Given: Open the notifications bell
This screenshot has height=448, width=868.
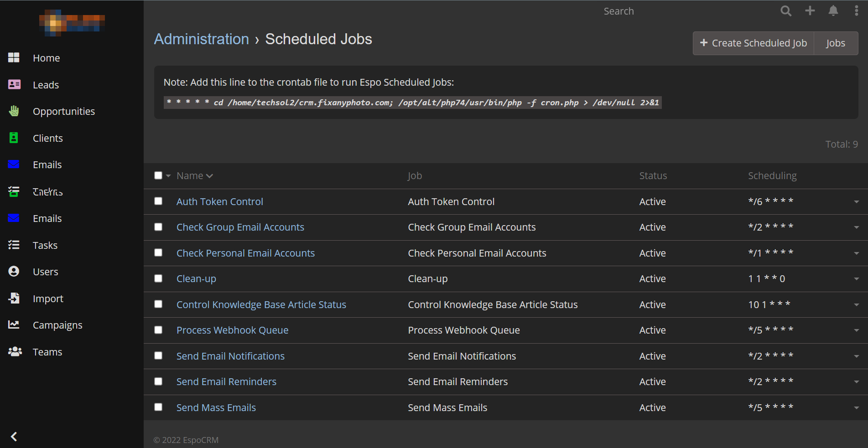Looking at the screenshot, I should tap(833, 11).
